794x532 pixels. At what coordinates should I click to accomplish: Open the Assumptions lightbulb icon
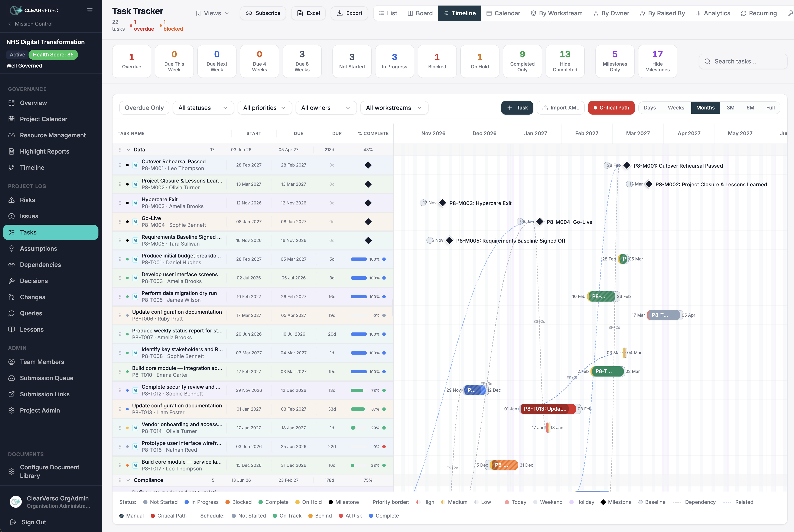12,249
